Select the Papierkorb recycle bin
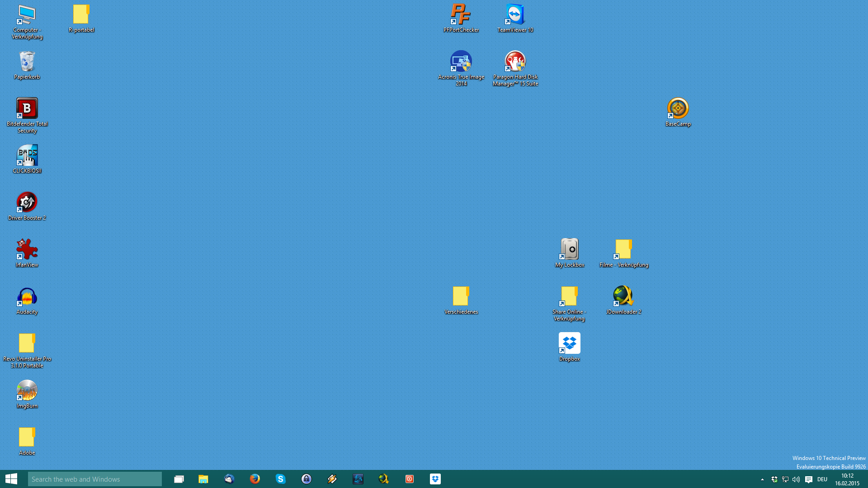Image resolution: width=868 pixels, height=488 pixels. click(x=27, y=65)
